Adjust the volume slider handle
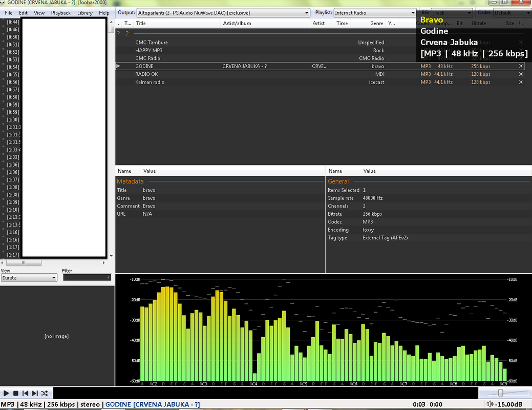The width and height of the screenshot is (532, 410). coord(500,393)
